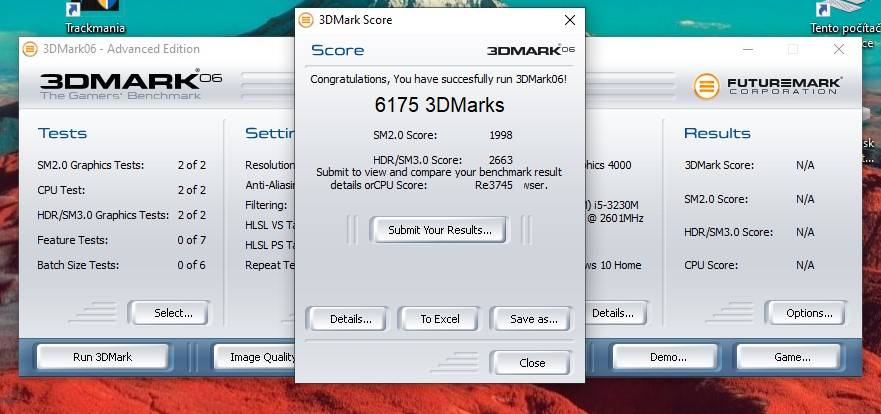Click Run 3DMark in main window

(102, 357)
